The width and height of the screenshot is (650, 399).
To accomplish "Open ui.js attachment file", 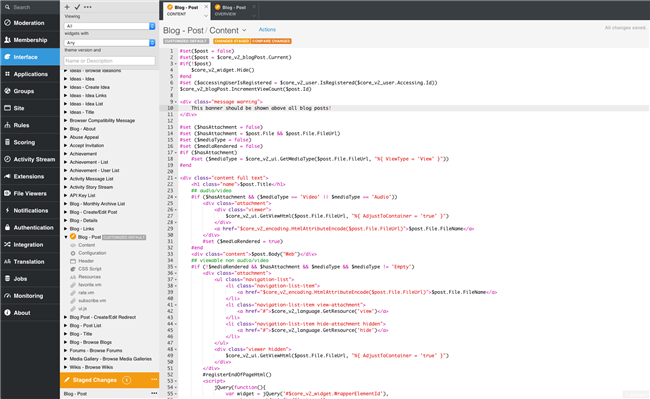I will click(x=82, y=308).
